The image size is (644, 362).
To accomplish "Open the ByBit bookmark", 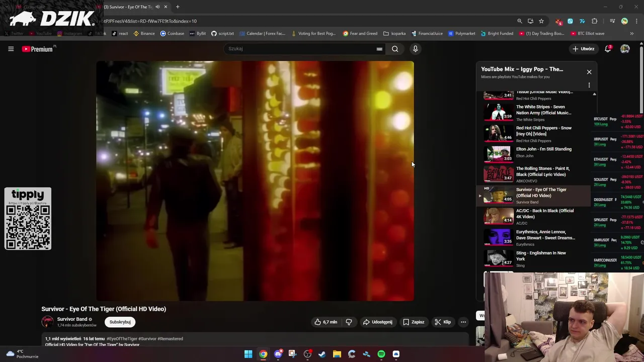I will 198,34.
